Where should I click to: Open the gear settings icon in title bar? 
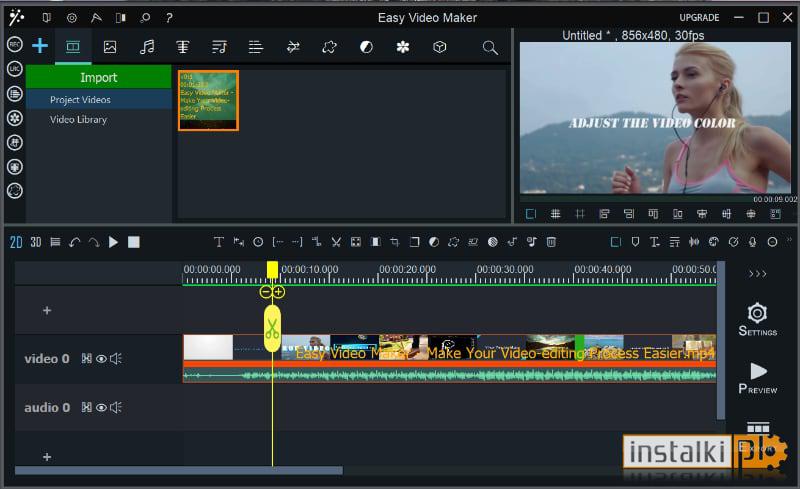pos(72,18)
